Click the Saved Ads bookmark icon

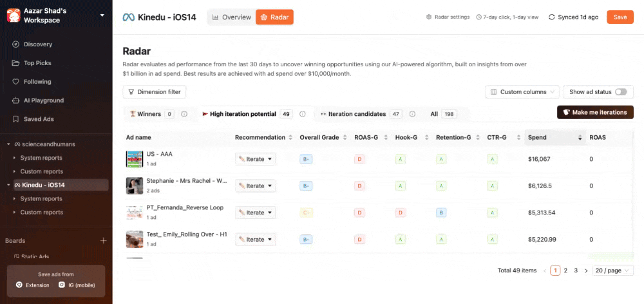tap(15, 119)
